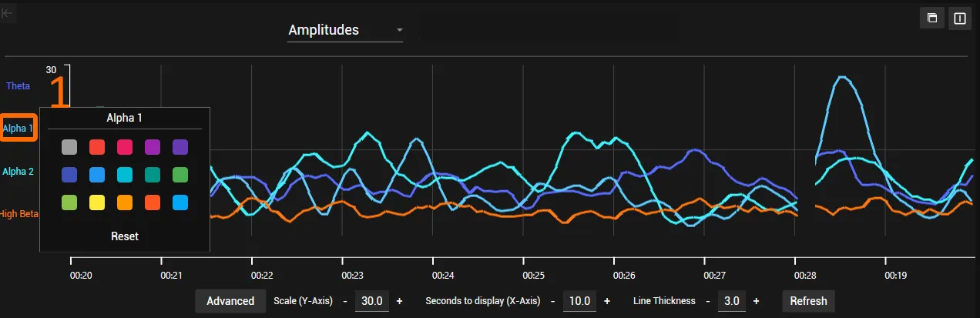Click the Seconds to display 10.0 field
Image resolution: width=980 pixels, height=318 pixels.
click(581, 301)
